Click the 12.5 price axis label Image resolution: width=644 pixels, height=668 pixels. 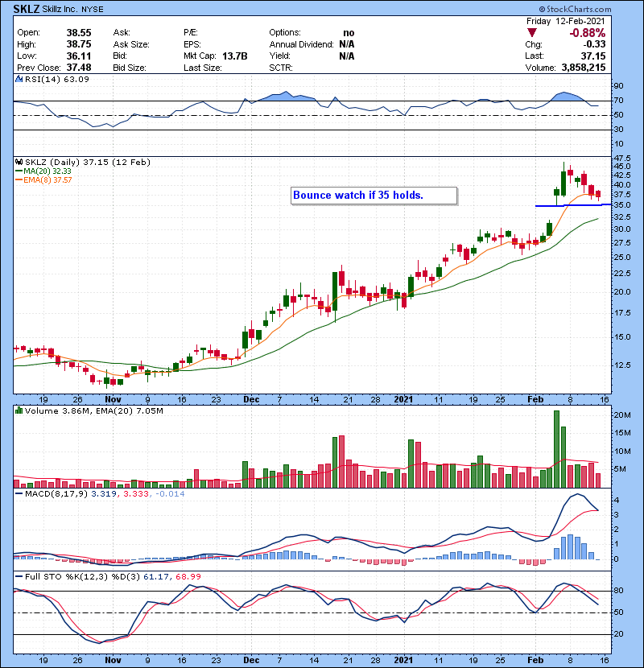pyautogui.click(x=623, y=365)
